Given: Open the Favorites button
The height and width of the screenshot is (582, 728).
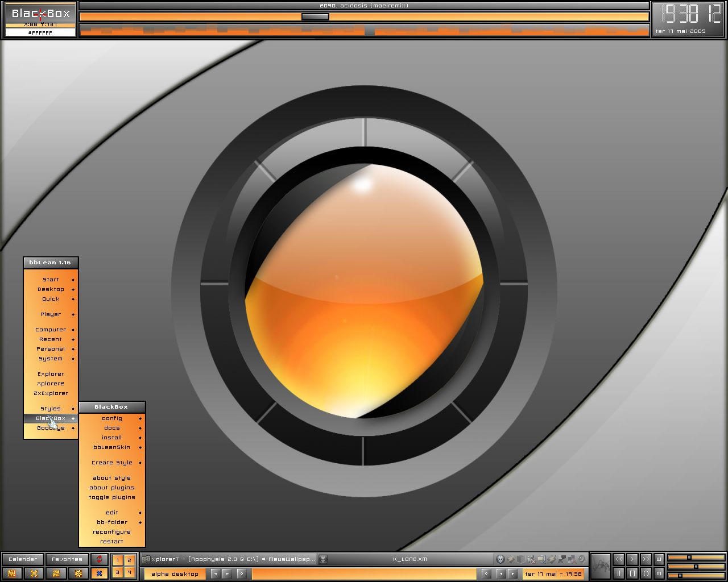Looking at the screenshot, I should pos(67,559).
